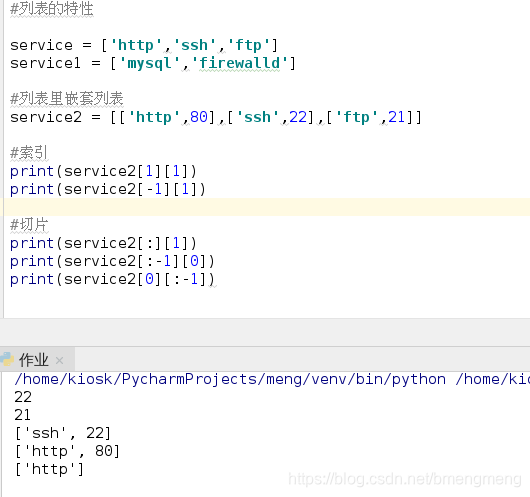Click the number 80 in service2 list
The height and width of the screenshot is (497, 530).
click(199, 117)
